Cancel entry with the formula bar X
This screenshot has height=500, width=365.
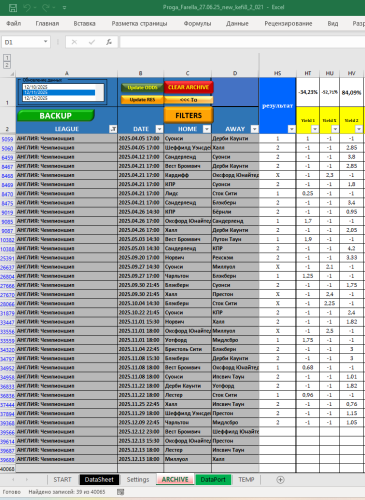(74, 42)
